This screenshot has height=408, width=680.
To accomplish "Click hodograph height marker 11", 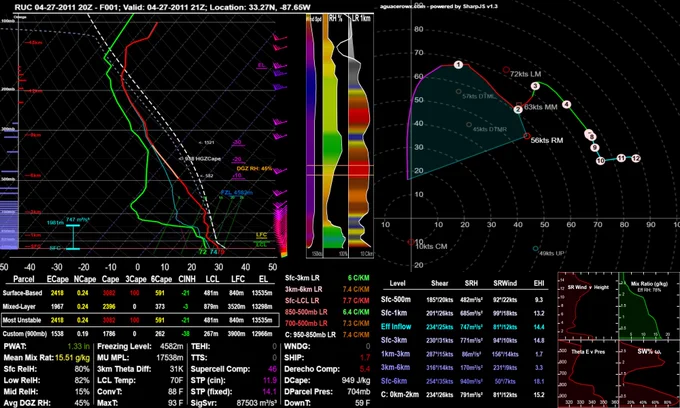I will pos(621,158).
